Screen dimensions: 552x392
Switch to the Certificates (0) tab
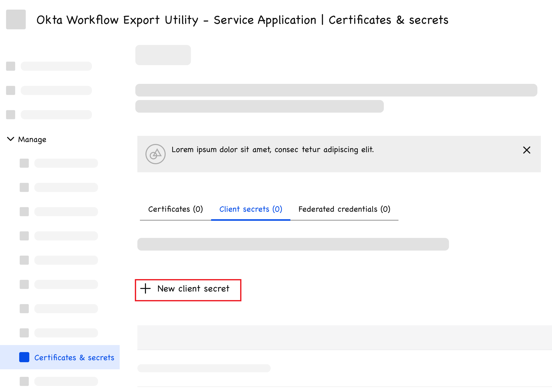coord(175,209)
